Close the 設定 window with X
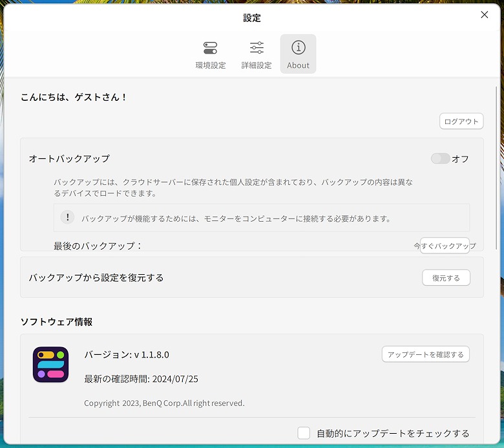The width and height of the screenshot is (504, 448). [x=485, y=15]
